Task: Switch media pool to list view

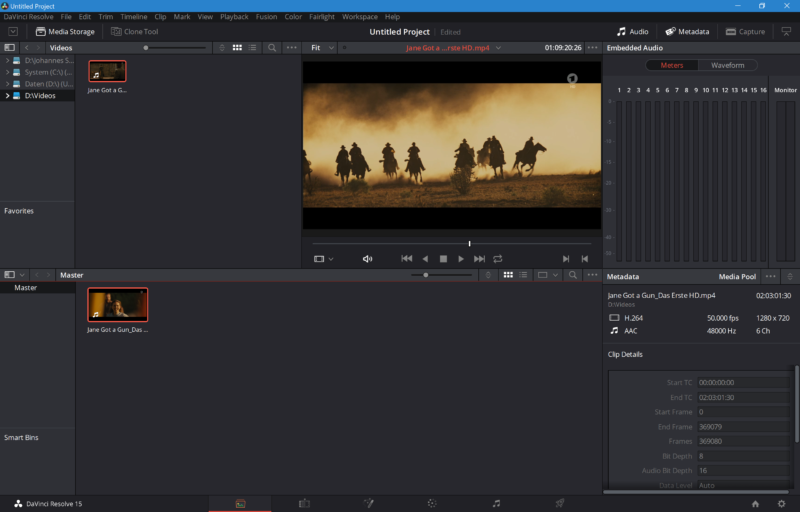Action: (x=523, y=275)
